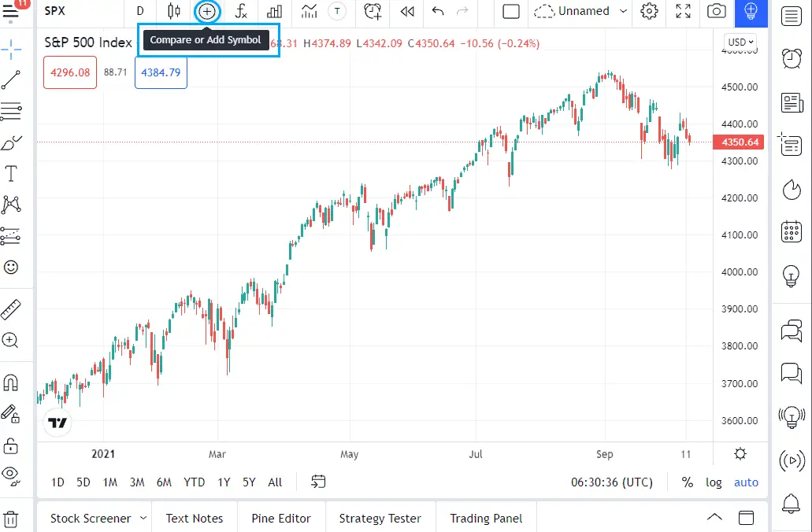Toggle logarithmic scale

pos(714,482)
